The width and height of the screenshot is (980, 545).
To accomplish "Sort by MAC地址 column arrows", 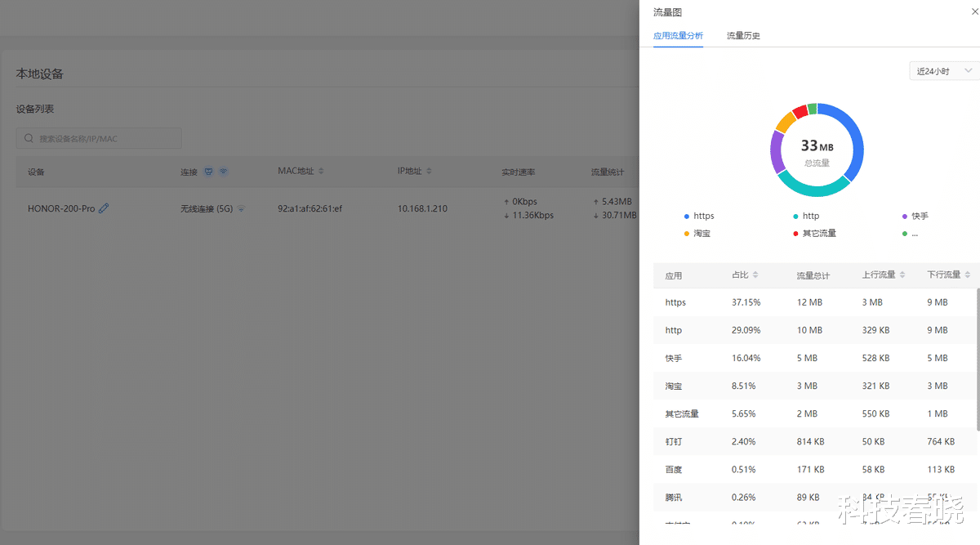I will (321, 172).
